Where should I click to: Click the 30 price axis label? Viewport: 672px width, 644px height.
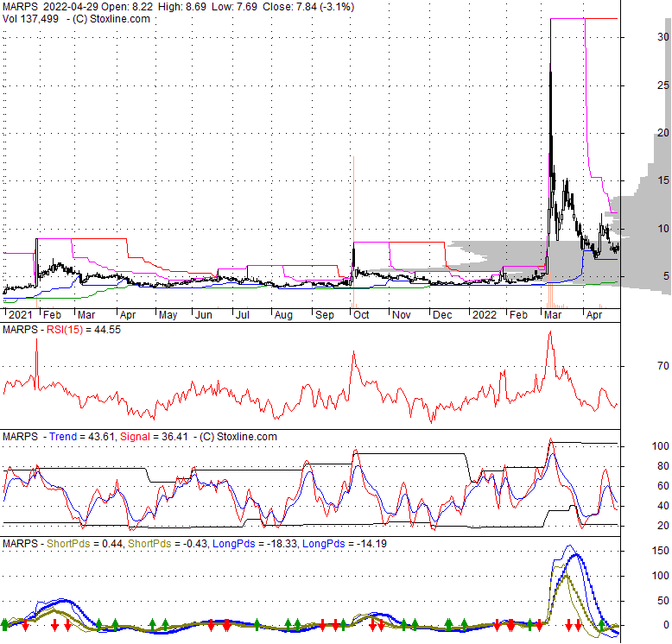tap(663, 37)
